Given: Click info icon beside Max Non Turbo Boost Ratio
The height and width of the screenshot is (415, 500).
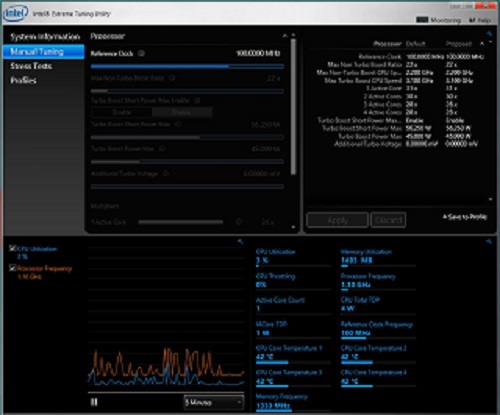Looking at the screenshot, I should point(172,78).
